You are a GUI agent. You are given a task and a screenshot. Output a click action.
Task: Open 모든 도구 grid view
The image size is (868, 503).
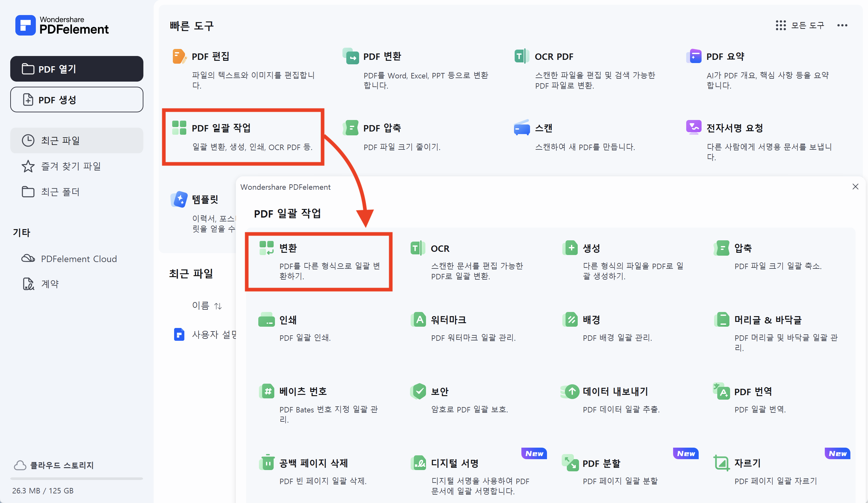pyautogui.click(x=800, y=26)
